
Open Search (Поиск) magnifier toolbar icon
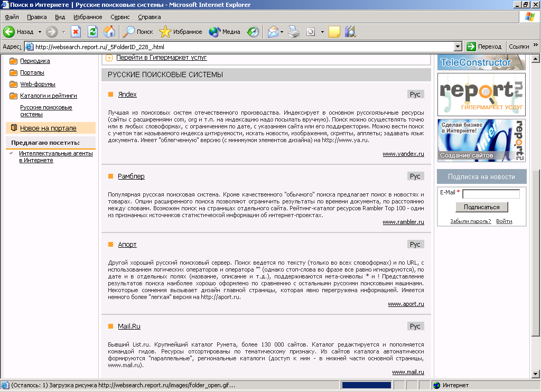click(x=129, y=32)
